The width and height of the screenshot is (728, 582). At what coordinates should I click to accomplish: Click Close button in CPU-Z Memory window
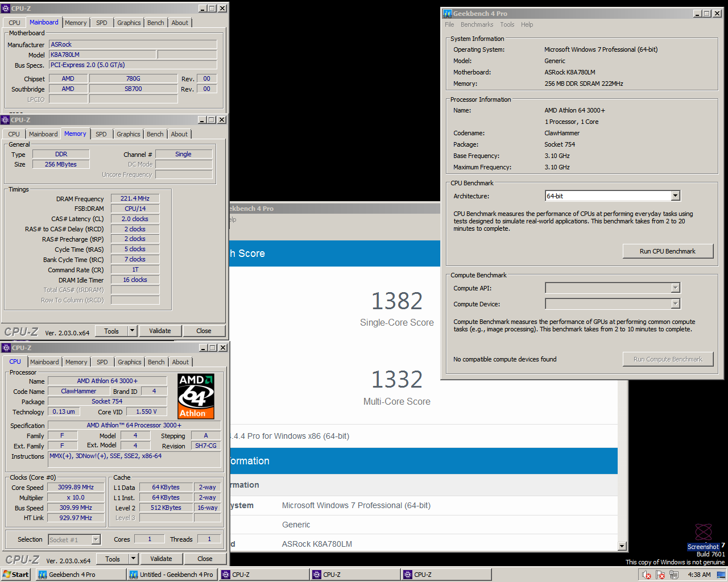[204, 331]
